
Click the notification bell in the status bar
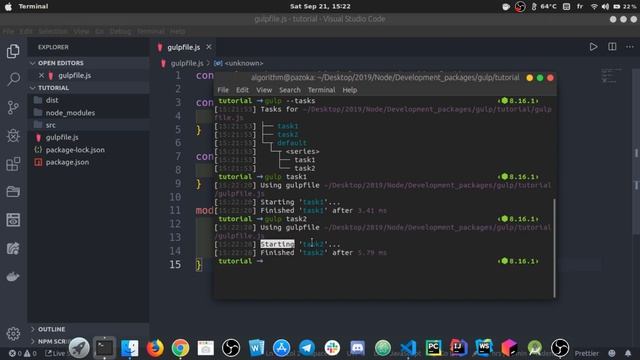pos(628,353)
